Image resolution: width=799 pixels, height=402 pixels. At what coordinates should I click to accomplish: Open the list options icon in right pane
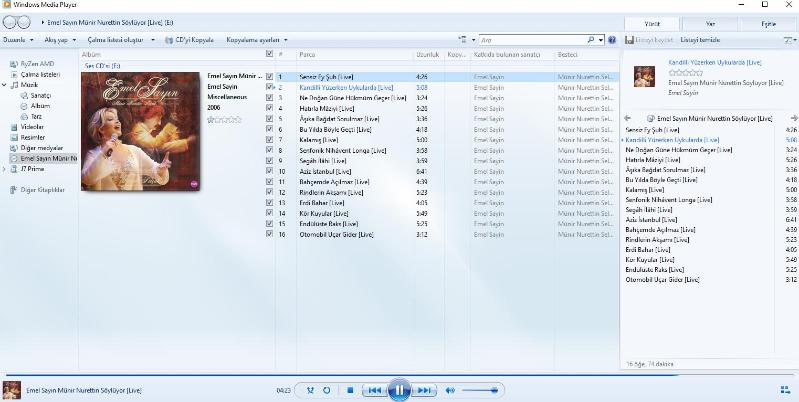point(788,40)
